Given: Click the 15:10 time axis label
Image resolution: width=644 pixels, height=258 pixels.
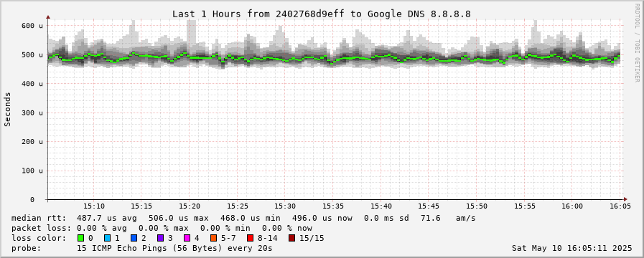Looking at the screenshot, I should (95, 206).
